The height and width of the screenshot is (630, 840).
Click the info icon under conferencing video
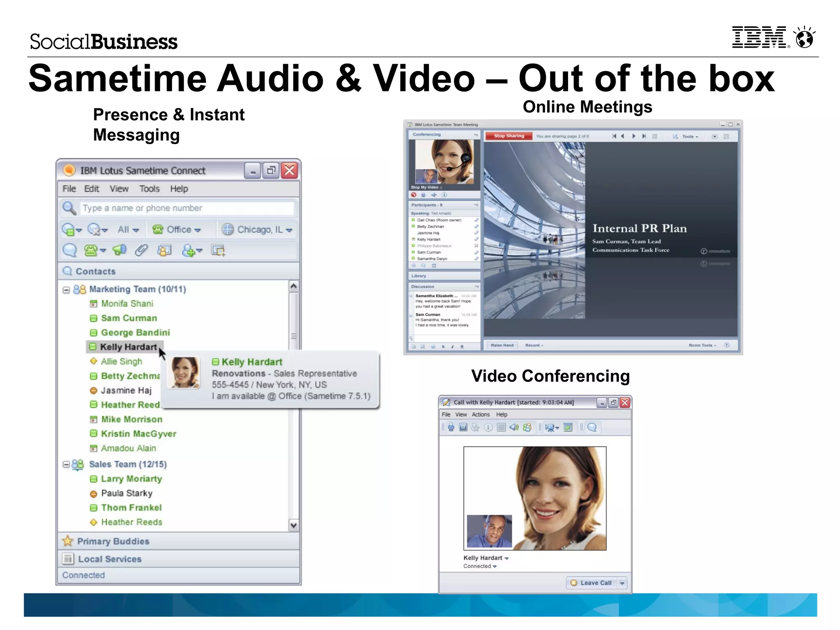click(x=444, y=195)
